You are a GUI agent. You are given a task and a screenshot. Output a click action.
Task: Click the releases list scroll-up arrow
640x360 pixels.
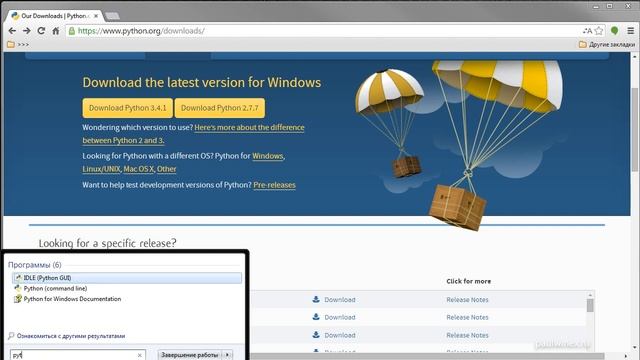(590, 295)
